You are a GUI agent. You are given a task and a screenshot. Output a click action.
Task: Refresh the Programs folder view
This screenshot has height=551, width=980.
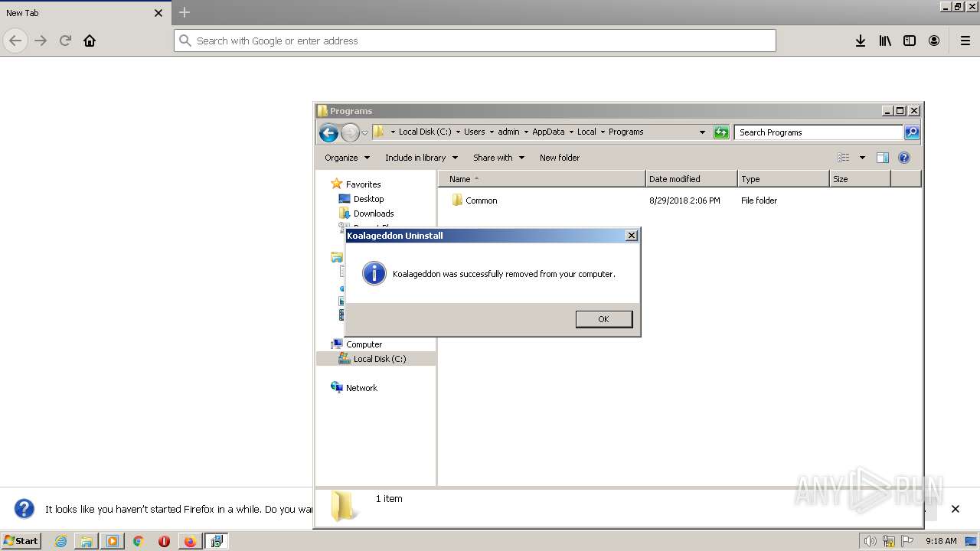click(x=721, y=132)
